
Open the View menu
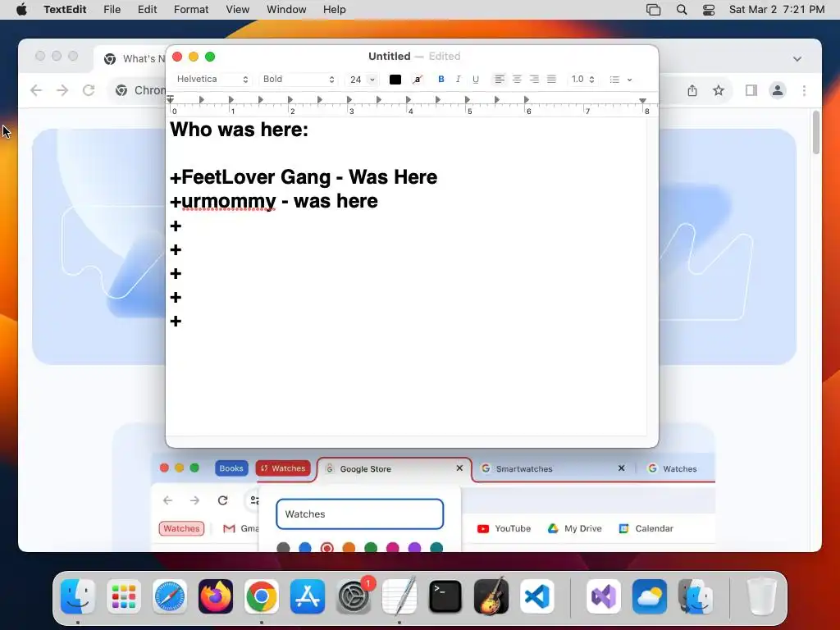pyautogui.click(x=237, y=10)
